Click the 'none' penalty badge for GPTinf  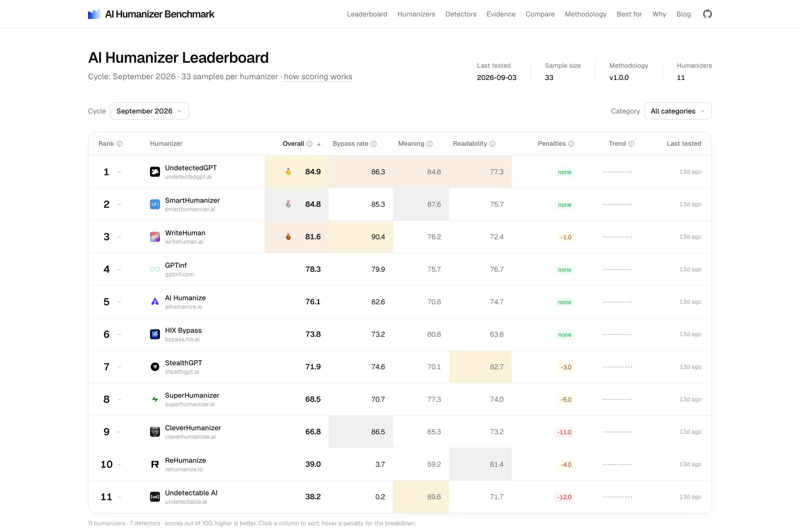pyautogui.click(x=564, y=269)
